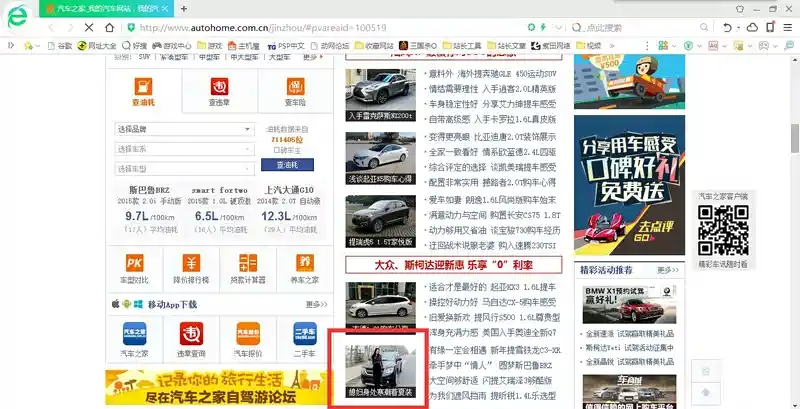Open the browser hamburger menu
The image size is (800, 409).
pos(788,28)
